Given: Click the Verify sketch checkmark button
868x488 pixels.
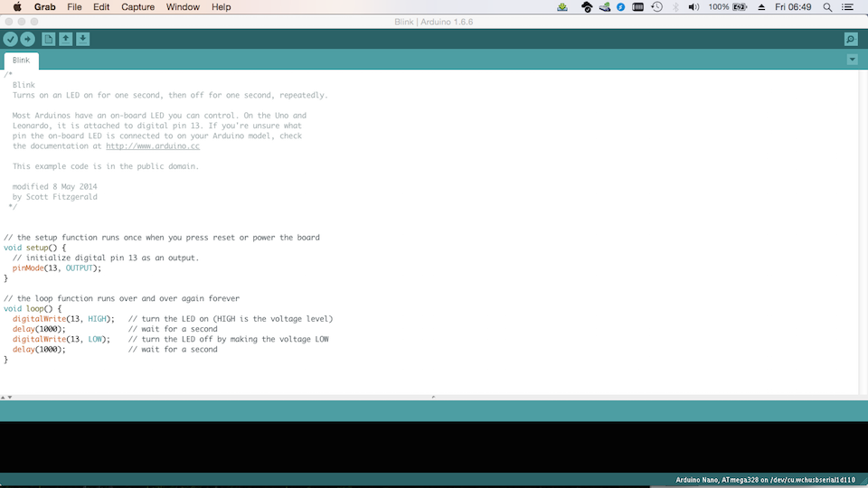Looking at the screenshot, I should (11, 39).
